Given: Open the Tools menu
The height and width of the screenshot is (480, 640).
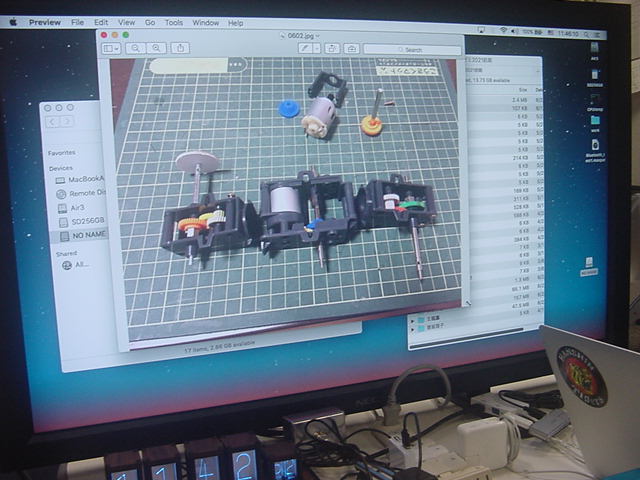Looking at the screenshot, I should tap(174, 23).
